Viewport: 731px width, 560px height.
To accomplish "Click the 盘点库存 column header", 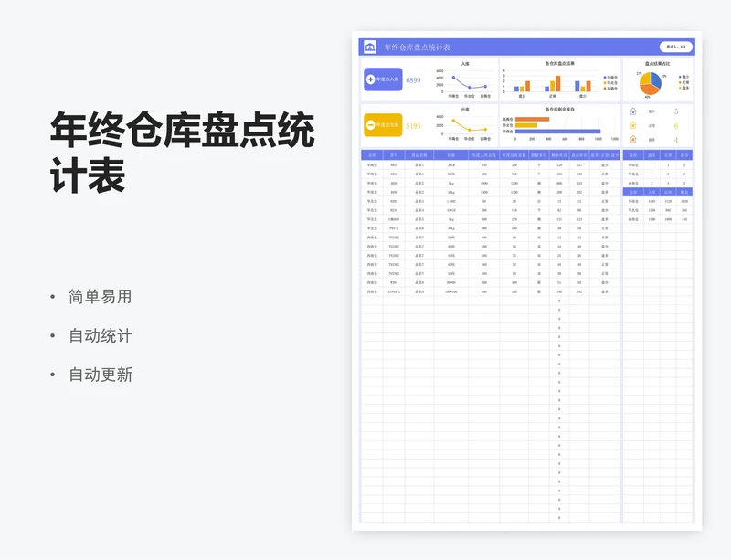I will coord(579,155).
